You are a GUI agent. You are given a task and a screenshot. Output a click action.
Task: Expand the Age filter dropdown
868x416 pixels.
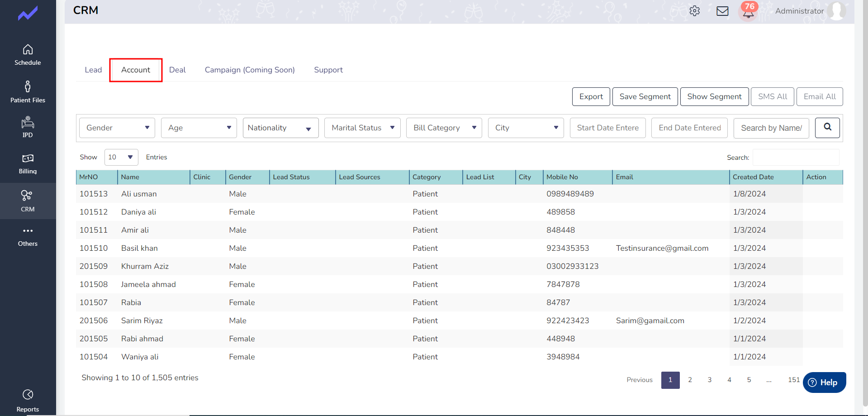tap(199, 128)
